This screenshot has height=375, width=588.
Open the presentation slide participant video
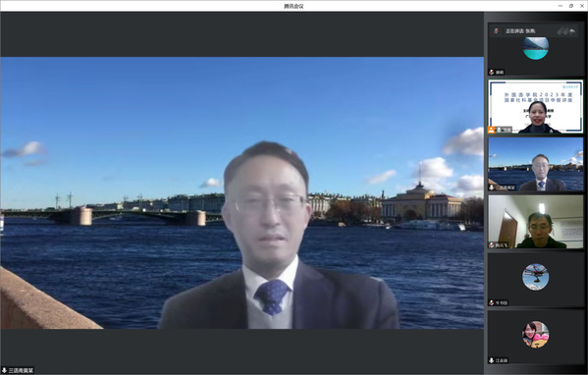(536, 106)
